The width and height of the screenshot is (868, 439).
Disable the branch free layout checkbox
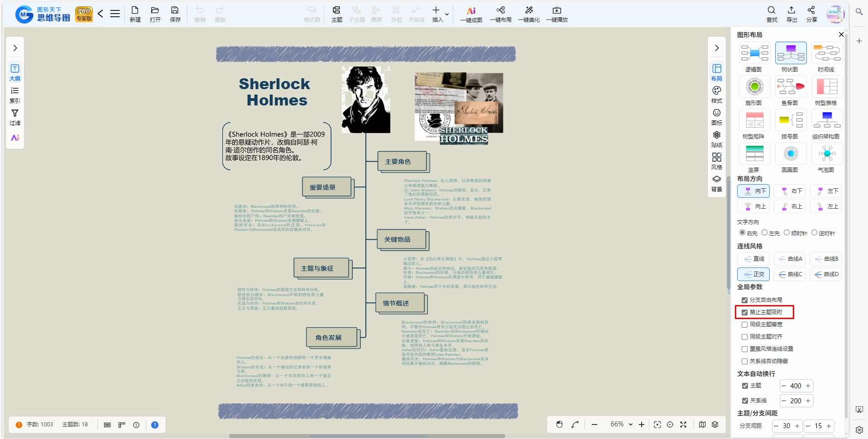[x=744, y=300]
